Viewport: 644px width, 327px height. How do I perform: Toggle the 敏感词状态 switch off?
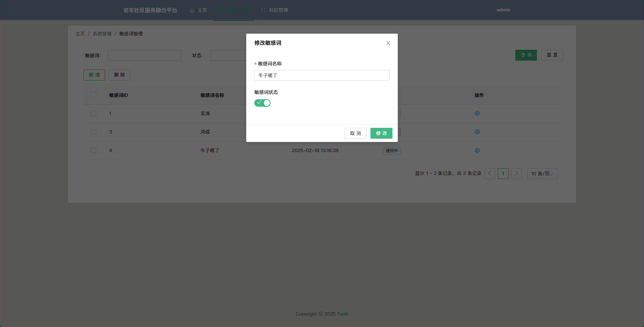point(262,103)
